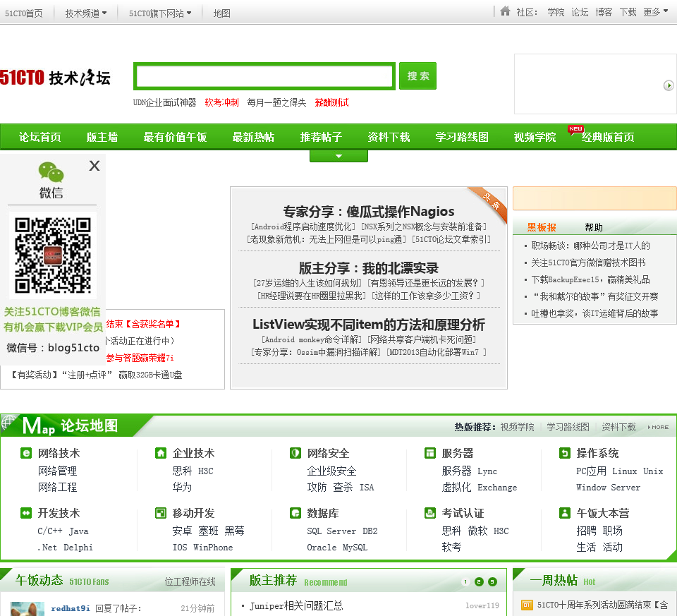This screenshot has height=616, width=677.
Task: Click the 企业技术 category icon
Action: (x=161, y=453)
